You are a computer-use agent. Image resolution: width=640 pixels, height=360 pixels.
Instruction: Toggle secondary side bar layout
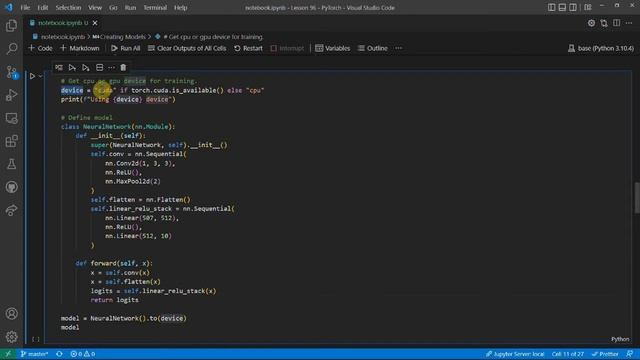coord(573,7)
